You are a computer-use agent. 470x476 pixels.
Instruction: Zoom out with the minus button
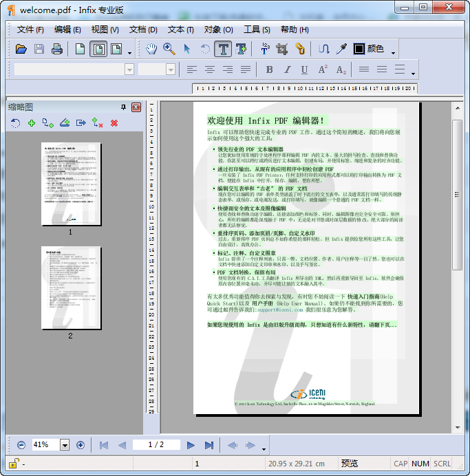pos(21,445)
